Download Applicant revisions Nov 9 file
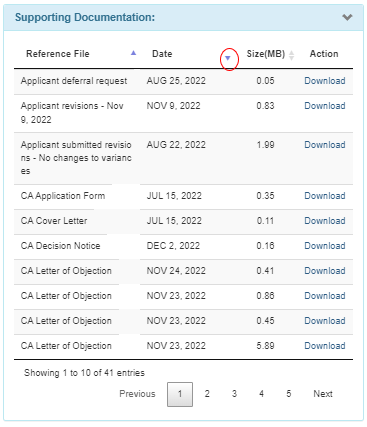Viewport: 367px width, 427px height. [x=325, y=106]
